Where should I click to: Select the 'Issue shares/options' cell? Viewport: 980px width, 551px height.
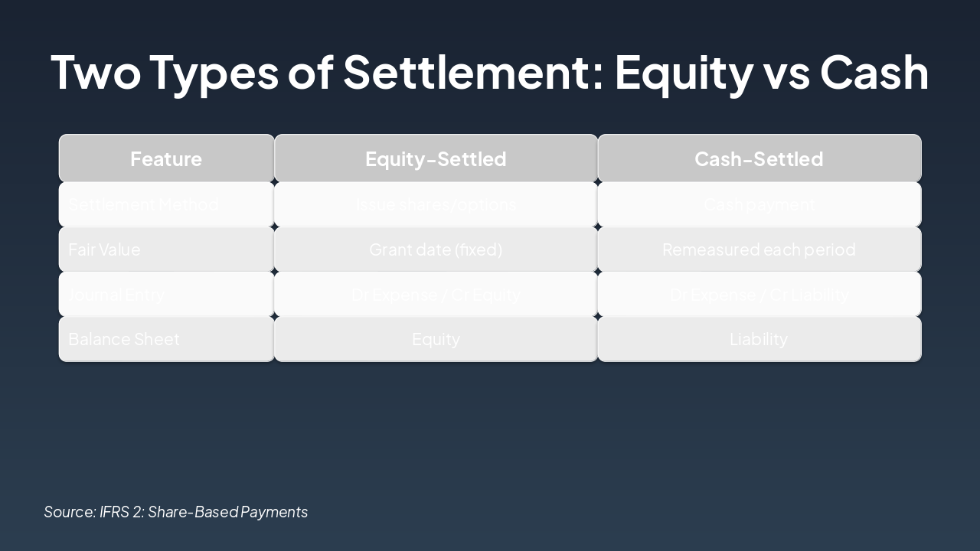[x=436, y=204]
